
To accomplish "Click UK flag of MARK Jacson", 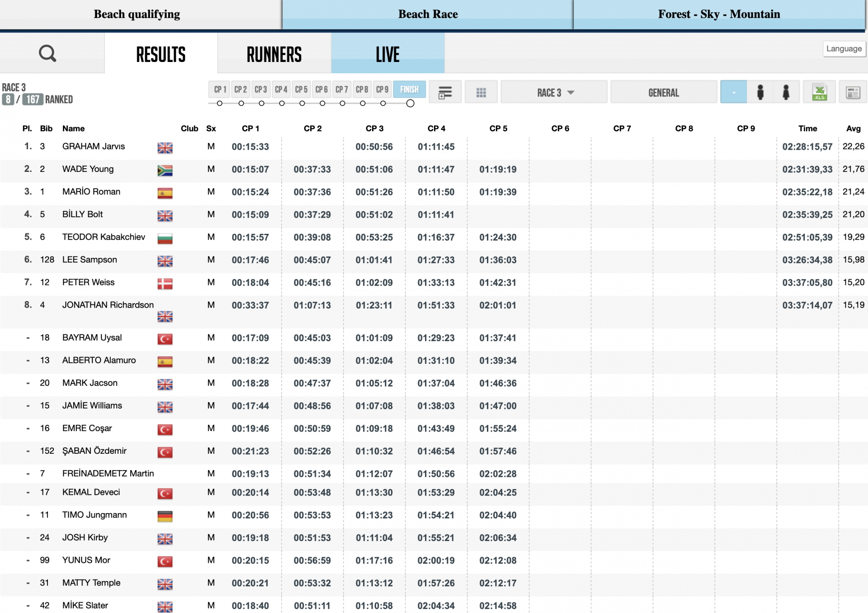I will [x=165, y=385].
